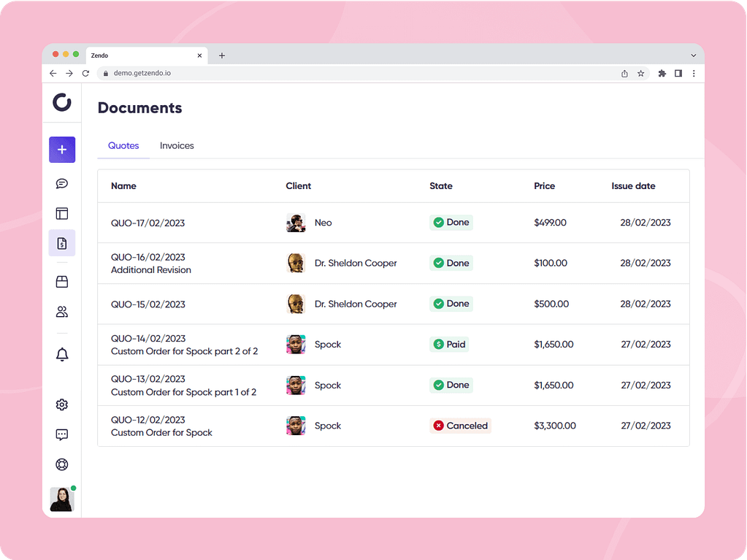Screen dimensions: 747x560
Task: Open the feedback speech bubble icon
Action: point(62,434)
